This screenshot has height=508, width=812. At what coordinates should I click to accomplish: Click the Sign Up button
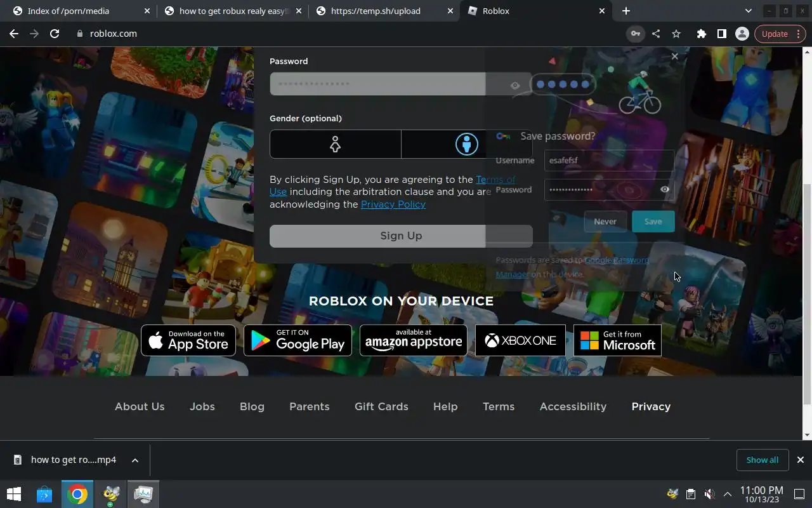(x=401, y=236)
